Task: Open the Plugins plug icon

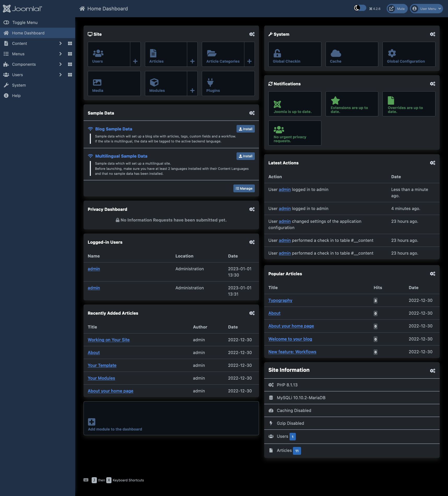Action: point(210,82)
